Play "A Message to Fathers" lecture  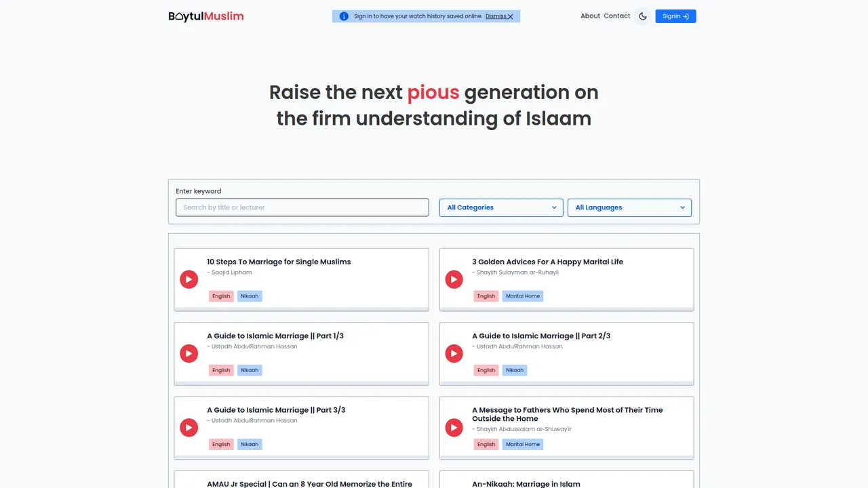pos(454,428)
